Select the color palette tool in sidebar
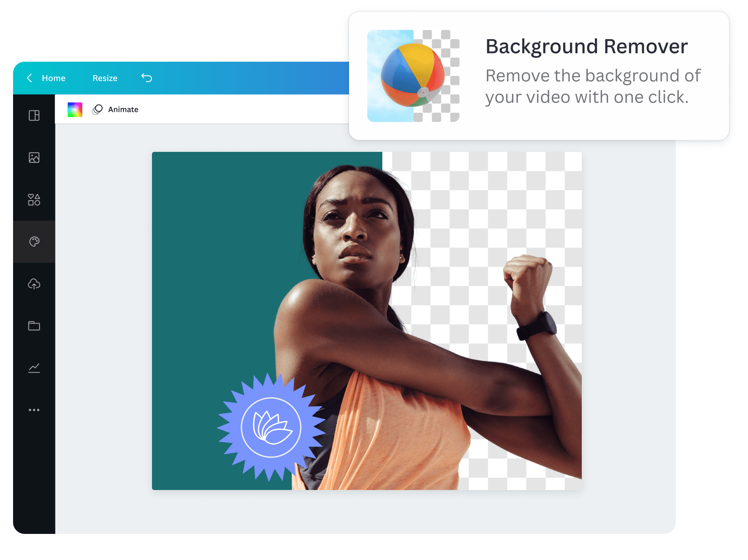The image size is (748, 560). point(34,242)
